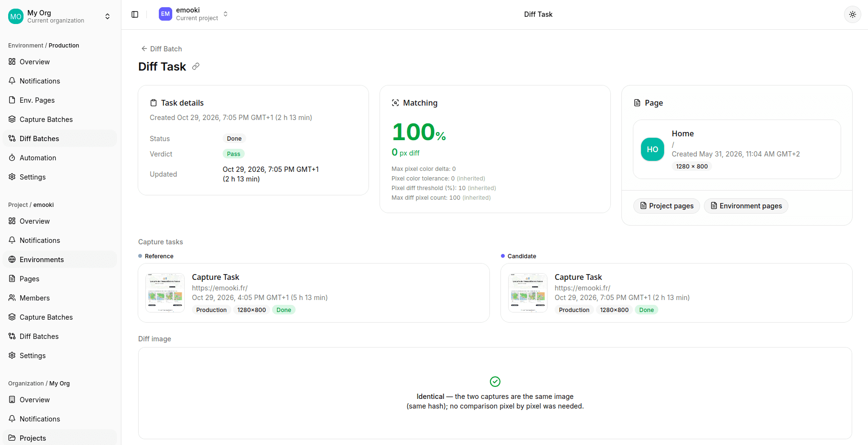
Task: Click the Candidate task Done badge
Action: pos(646,310)
